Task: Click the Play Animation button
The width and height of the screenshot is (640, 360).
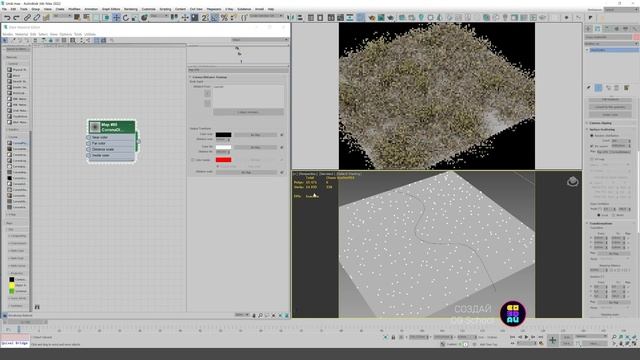Action: coord(526,337)
